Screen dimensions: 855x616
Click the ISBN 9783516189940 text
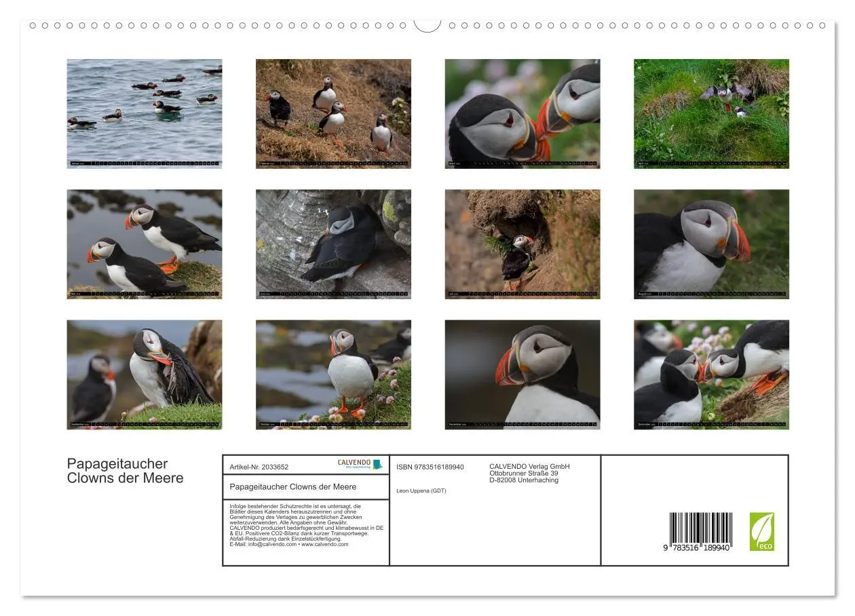[x=430, y=467]
